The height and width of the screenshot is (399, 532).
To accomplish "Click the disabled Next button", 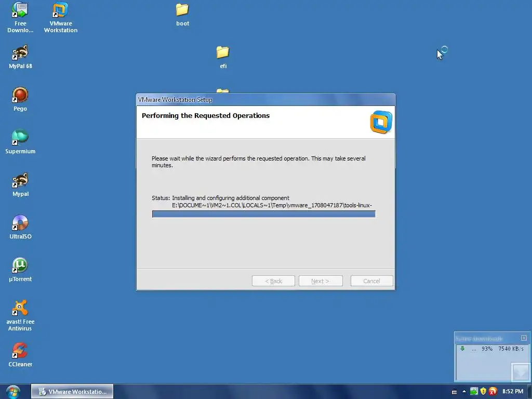I will pyautogui.click(x=321, y=281).
